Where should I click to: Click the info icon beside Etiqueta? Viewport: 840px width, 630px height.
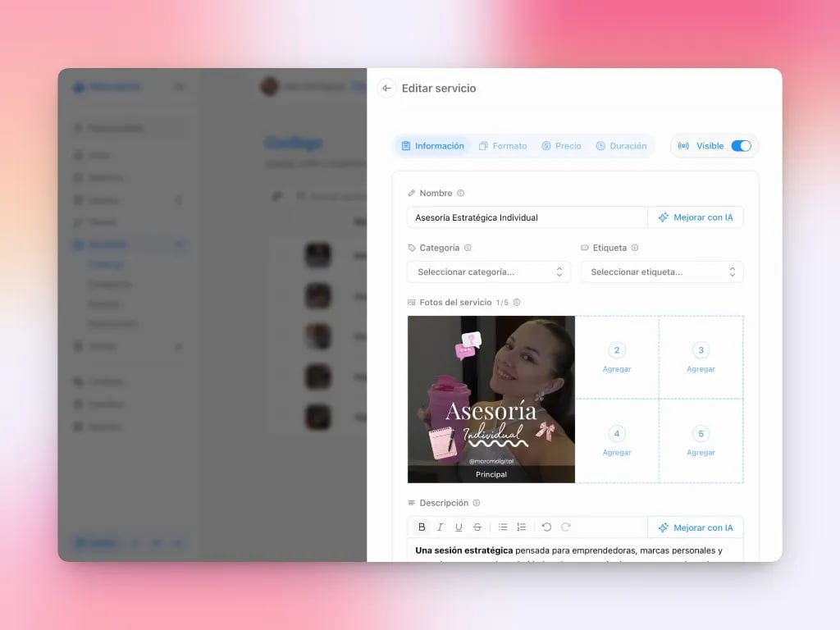tap(635, 248)
